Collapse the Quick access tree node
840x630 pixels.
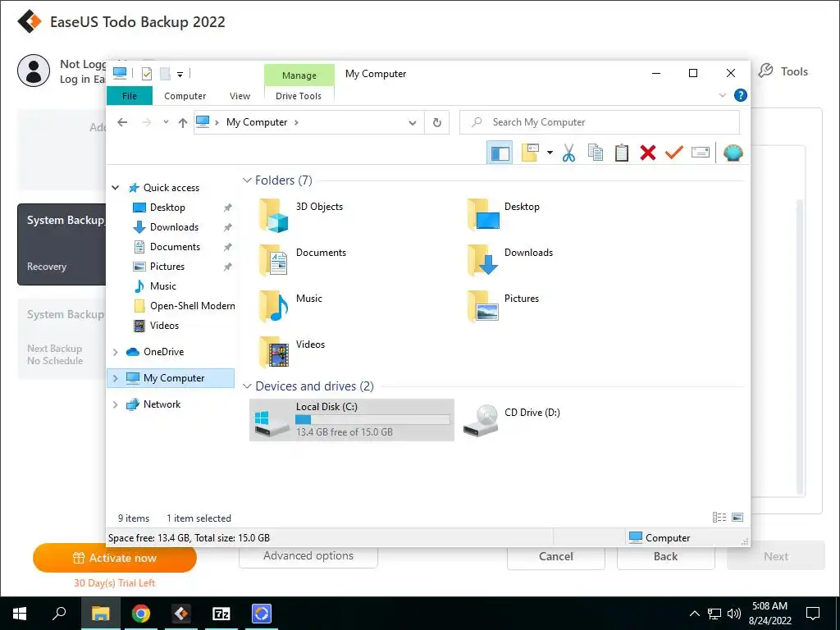115,188
